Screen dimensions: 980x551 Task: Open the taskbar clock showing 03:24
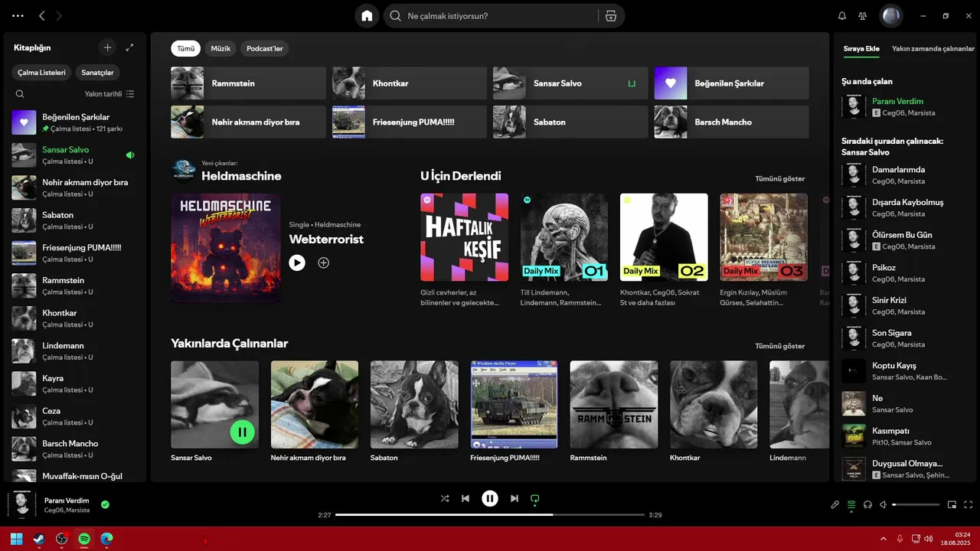click(956, 539)
